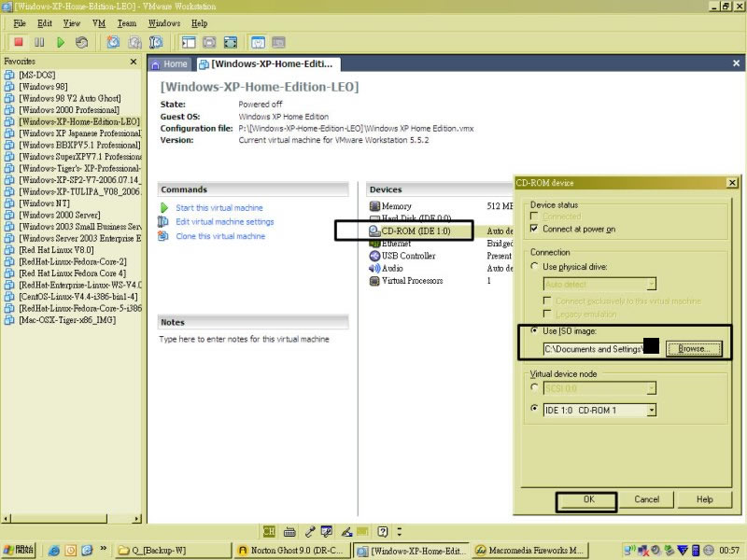This screenshot has width=747, height=560.
Task: Click the Revert to Snapshot toolbar icon
Action: pyautogui.click(x=134, y=42)
